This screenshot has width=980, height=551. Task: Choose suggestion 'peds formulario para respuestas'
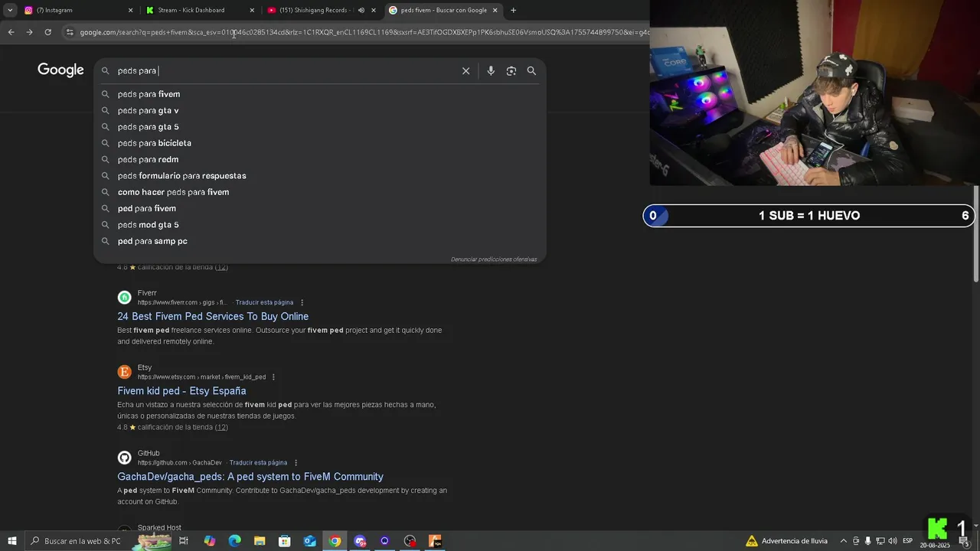point(319,176)
